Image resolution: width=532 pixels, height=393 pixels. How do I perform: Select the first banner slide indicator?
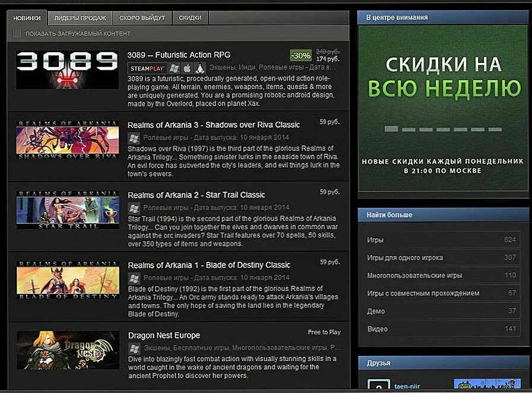click(x=391, y=129)
